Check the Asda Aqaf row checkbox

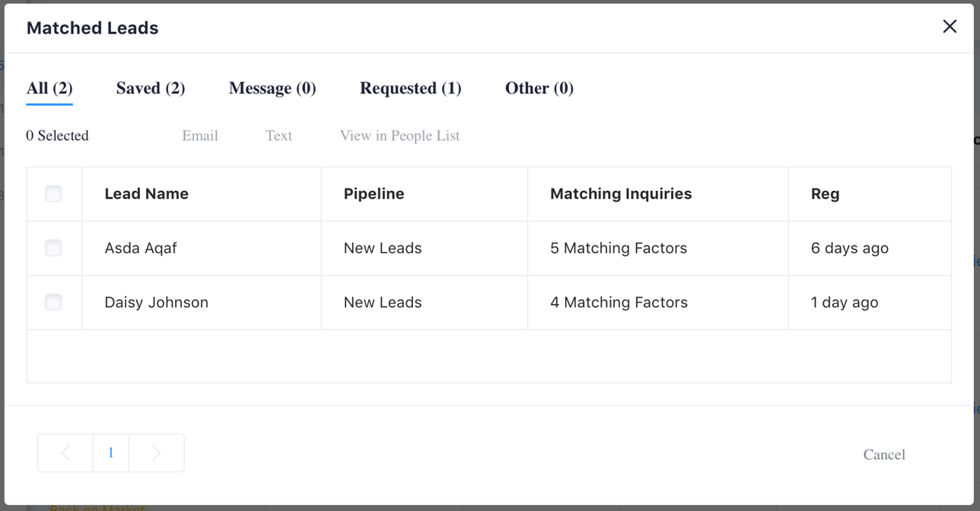(x=53, y=248)
